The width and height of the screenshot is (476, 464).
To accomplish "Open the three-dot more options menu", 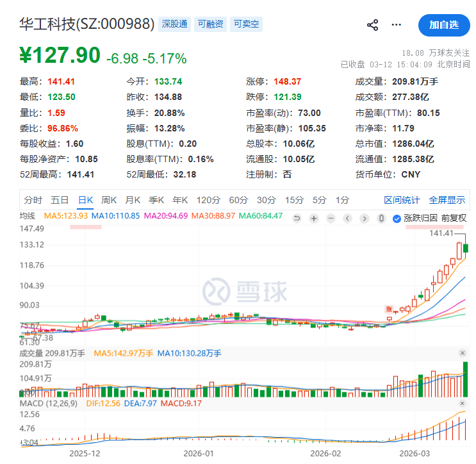I will 396,25.
